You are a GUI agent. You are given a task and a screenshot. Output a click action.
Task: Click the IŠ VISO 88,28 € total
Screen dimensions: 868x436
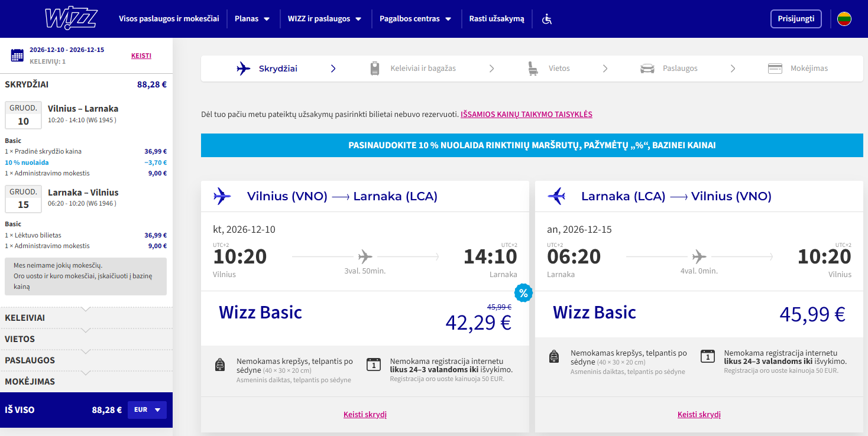pyautogui.click(x=63, y=410)
